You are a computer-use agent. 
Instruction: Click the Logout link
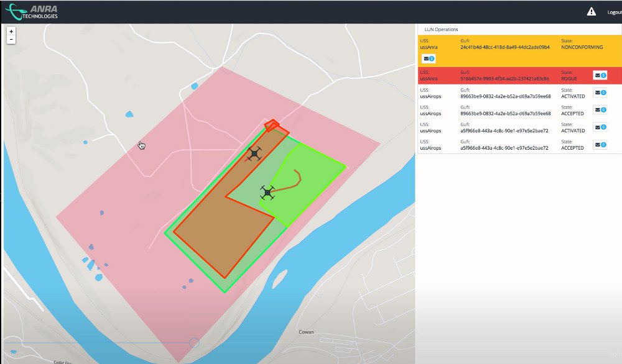615,12
